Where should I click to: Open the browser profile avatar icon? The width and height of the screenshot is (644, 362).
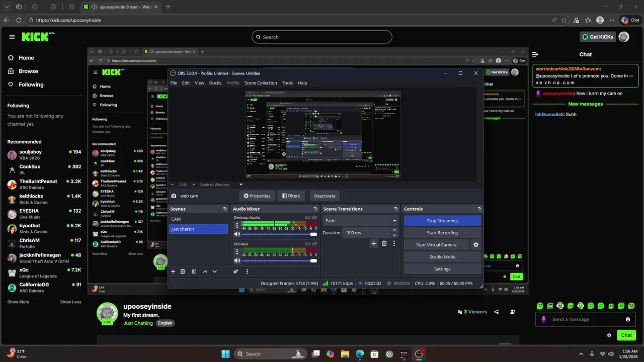(600, 20)
